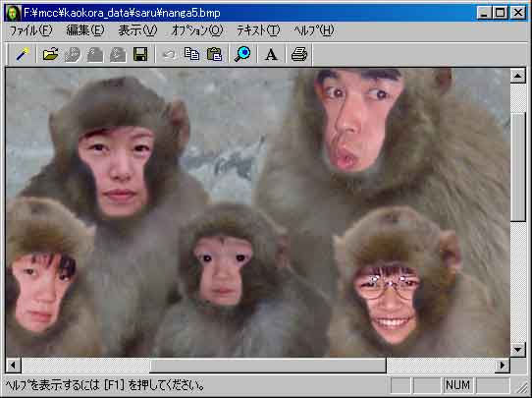
Task: Click the horizontal scrollbar left arrow
Action: tap(13, 366)
